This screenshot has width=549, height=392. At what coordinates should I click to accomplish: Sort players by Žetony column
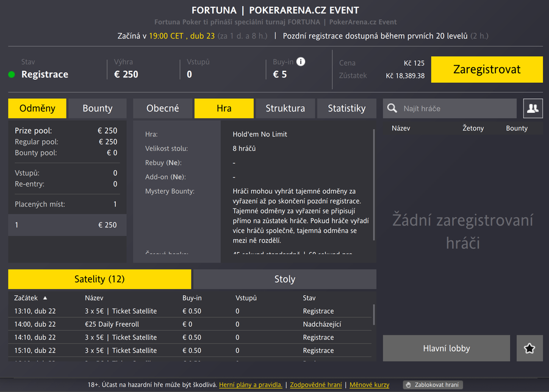tap(473, 128)
